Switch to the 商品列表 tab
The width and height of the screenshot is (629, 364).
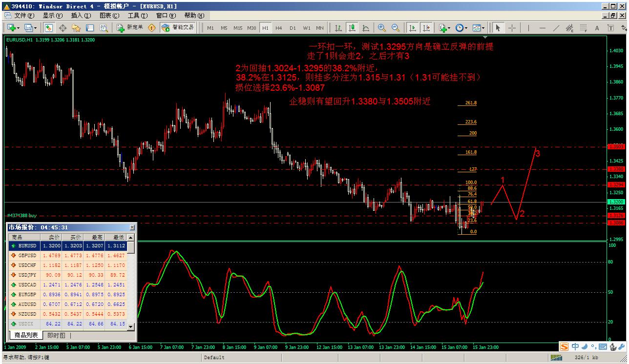pyautogui.click(x=26, y=335)
